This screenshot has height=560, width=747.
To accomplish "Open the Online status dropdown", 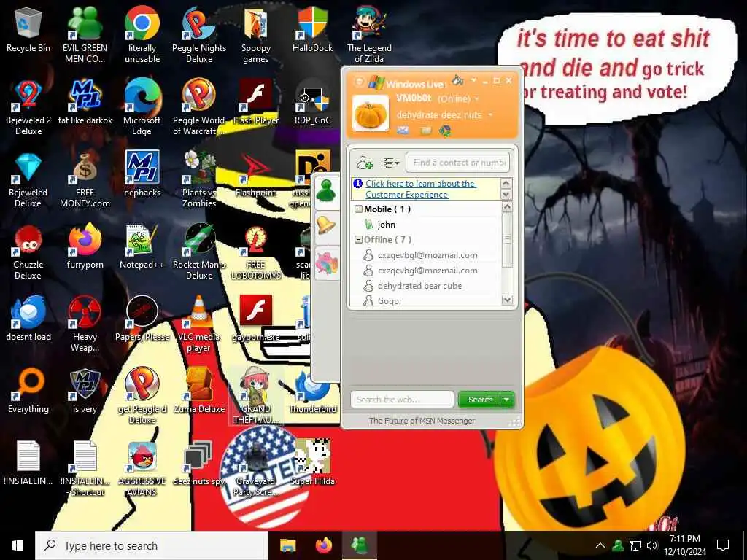I will click(x=476, y=99).
